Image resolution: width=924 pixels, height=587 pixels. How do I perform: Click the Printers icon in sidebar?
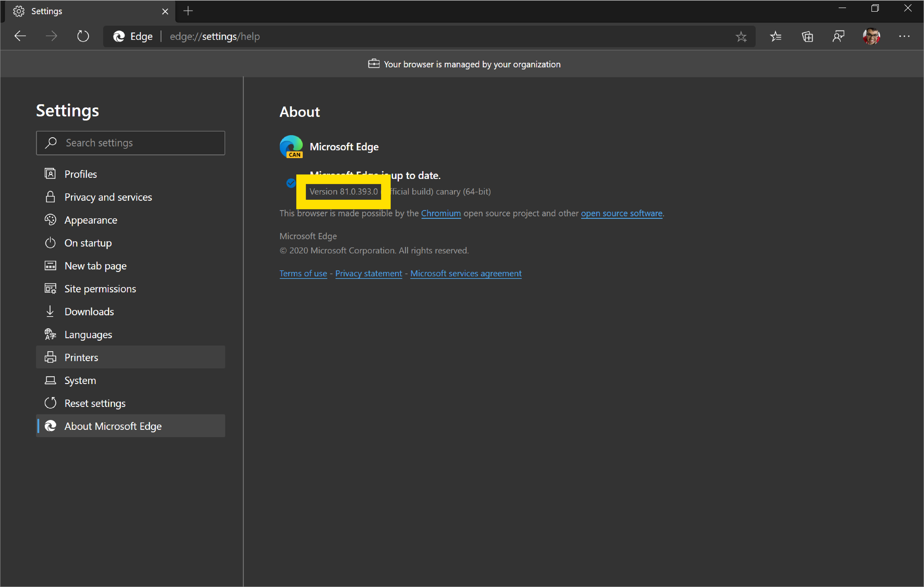pos(50,357)
